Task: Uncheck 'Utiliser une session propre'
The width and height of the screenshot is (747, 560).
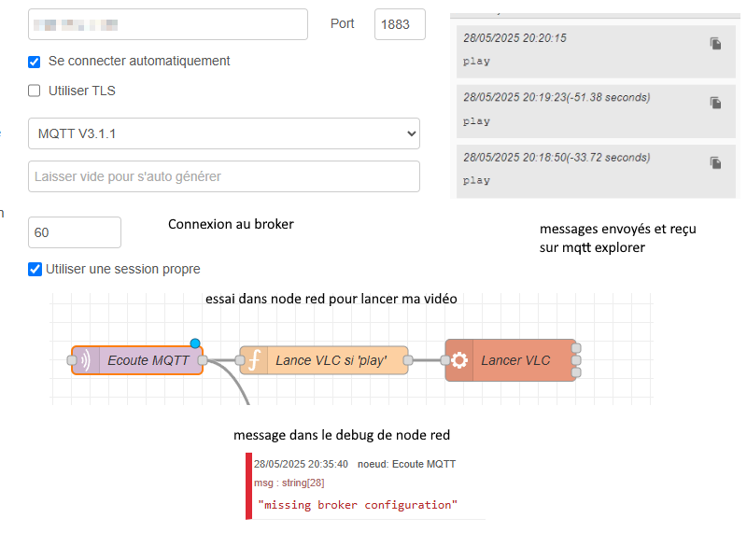Action: click(x=35, y=270)
